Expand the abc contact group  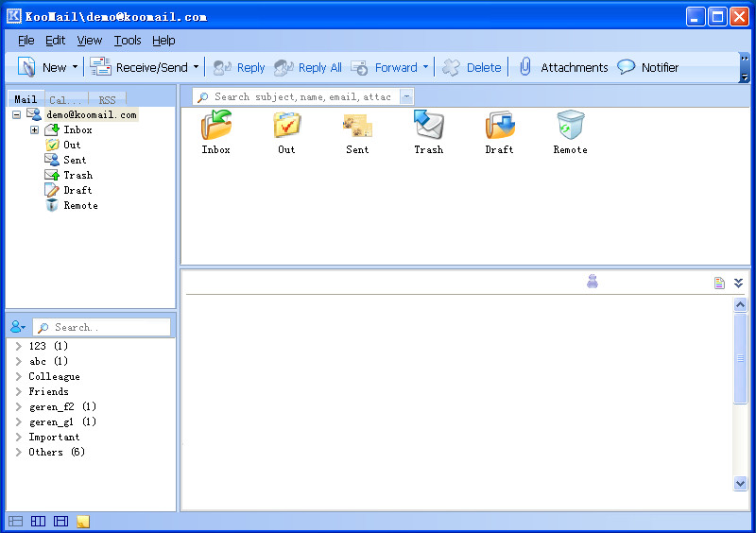click(x=19, y=361)
